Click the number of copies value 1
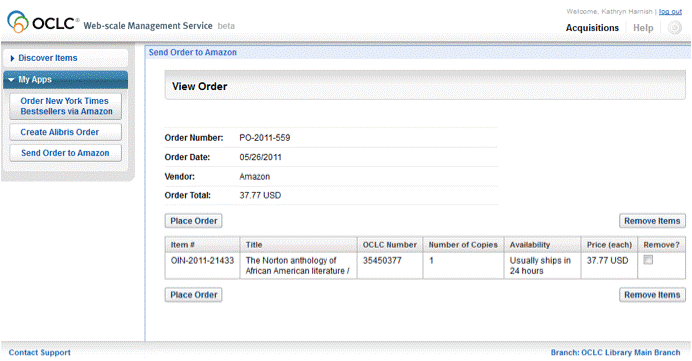692x361 pixels. [x=431, y=260]
